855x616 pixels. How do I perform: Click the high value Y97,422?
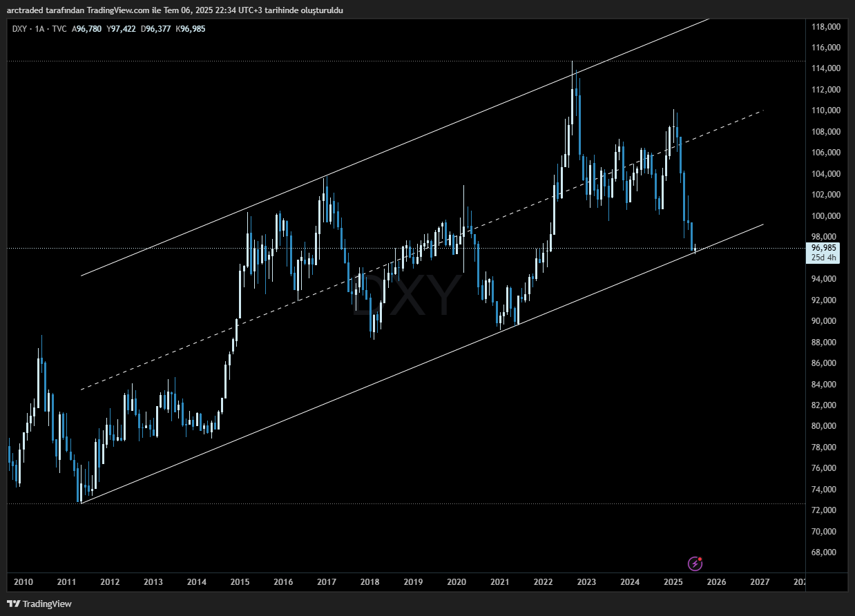tap(121, 28)
